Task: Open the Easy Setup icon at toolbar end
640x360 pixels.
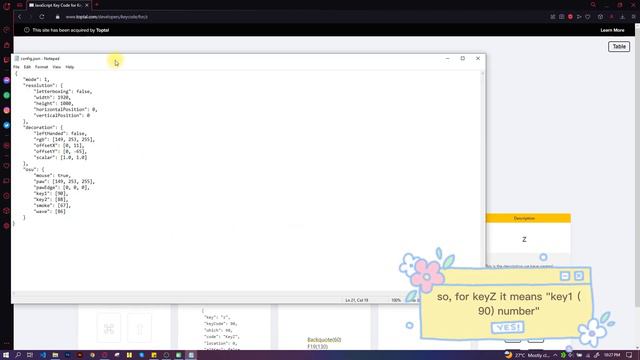Action: click(633, 17)
